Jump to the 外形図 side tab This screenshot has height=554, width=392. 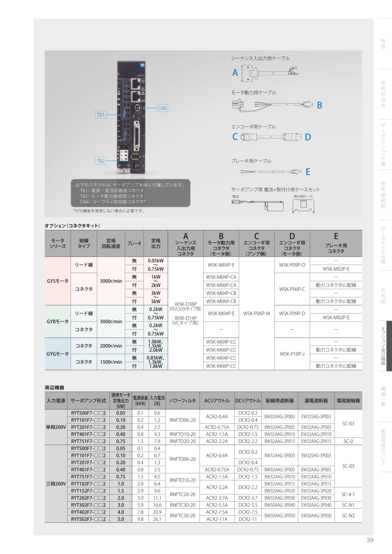384,296
